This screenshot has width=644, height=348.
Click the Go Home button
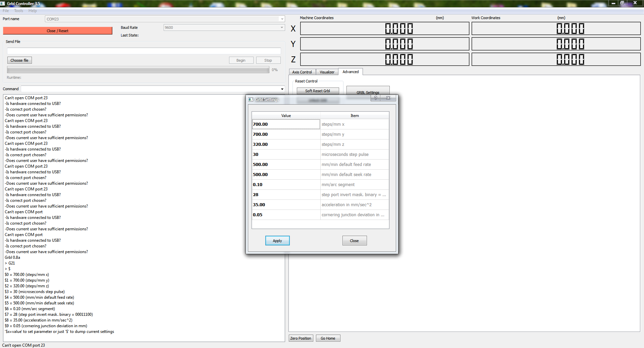[328, 338]
